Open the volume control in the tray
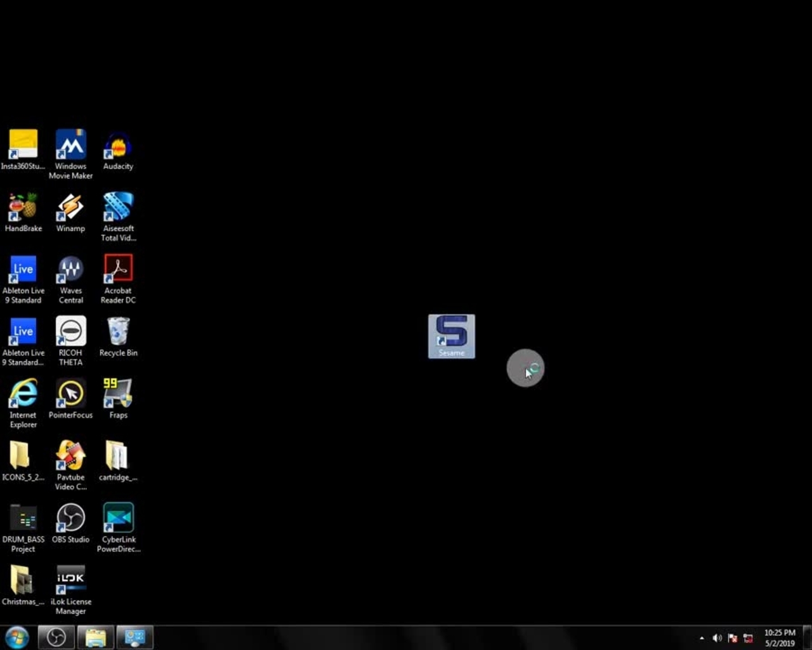 pyautogui.click(x=717, y=638)
